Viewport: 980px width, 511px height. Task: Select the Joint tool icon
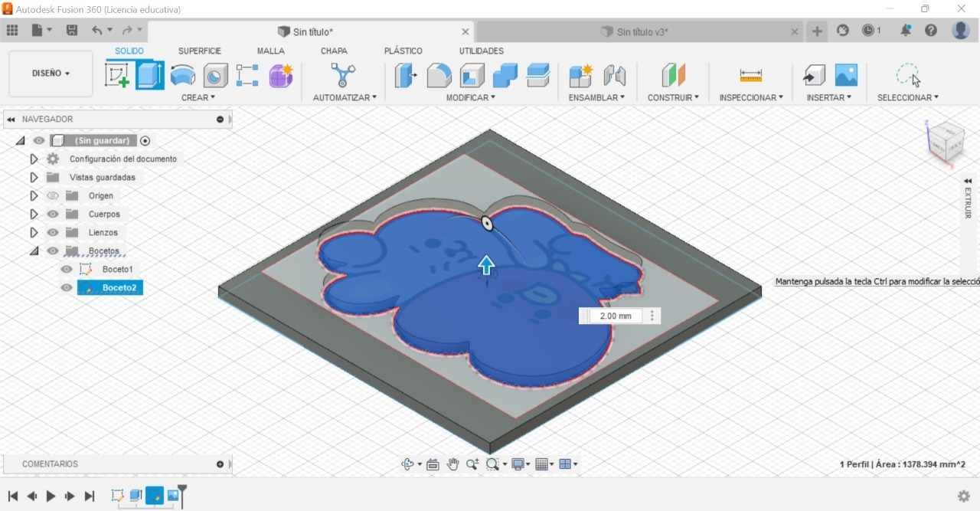pyautogui.click(x=614, y=75)
